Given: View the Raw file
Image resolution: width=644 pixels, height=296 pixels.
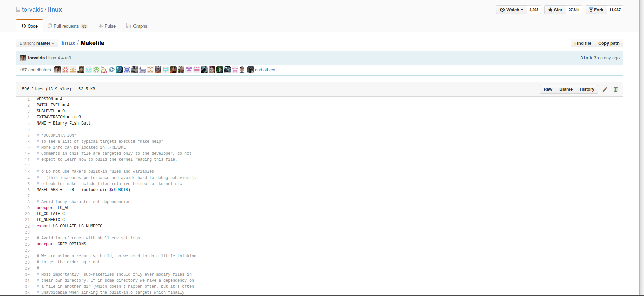Looking at the screenshot, I should click(x=548, y=89).
